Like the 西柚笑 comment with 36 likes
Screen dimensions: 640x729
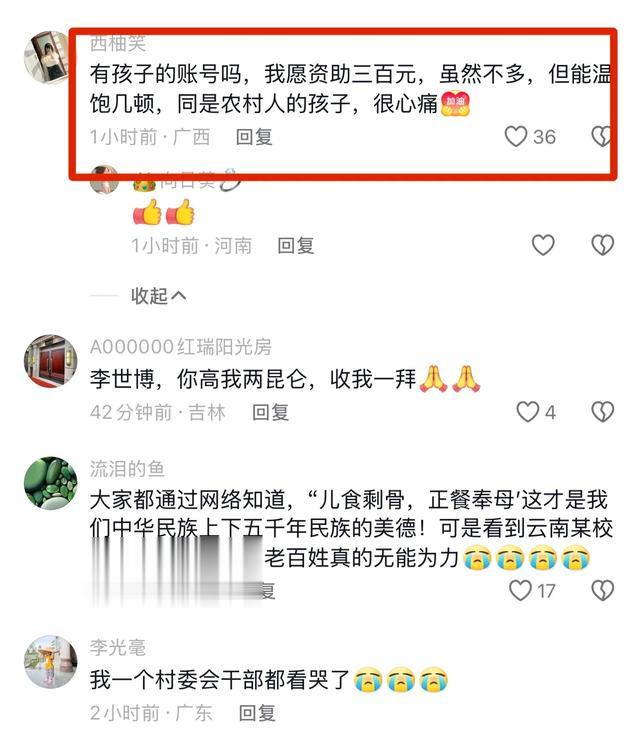click(516, 137)
